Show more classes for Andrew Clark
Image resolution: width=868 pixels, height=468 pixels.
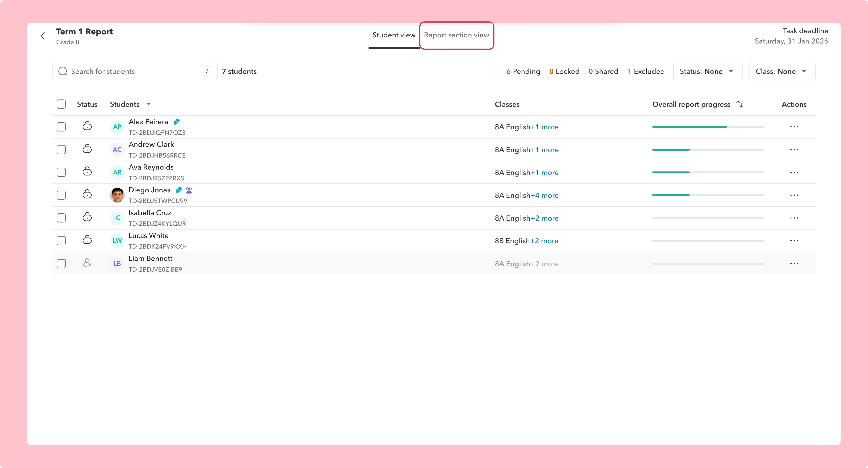544,150
